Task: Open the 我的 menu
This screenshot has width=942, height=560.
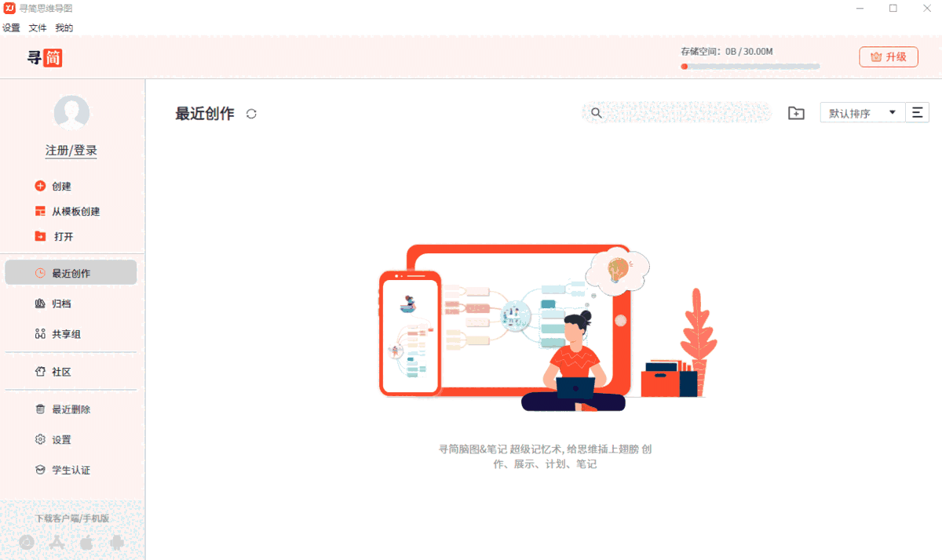Action: point(63,27)
